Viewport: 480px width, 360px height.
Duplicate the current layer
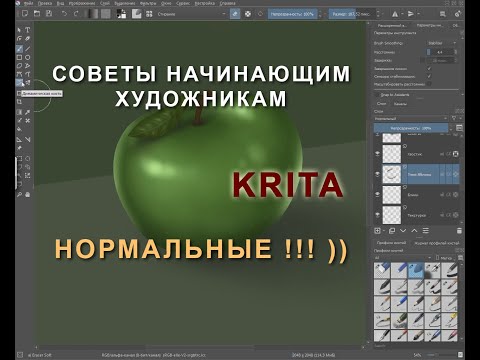(392, 231)
